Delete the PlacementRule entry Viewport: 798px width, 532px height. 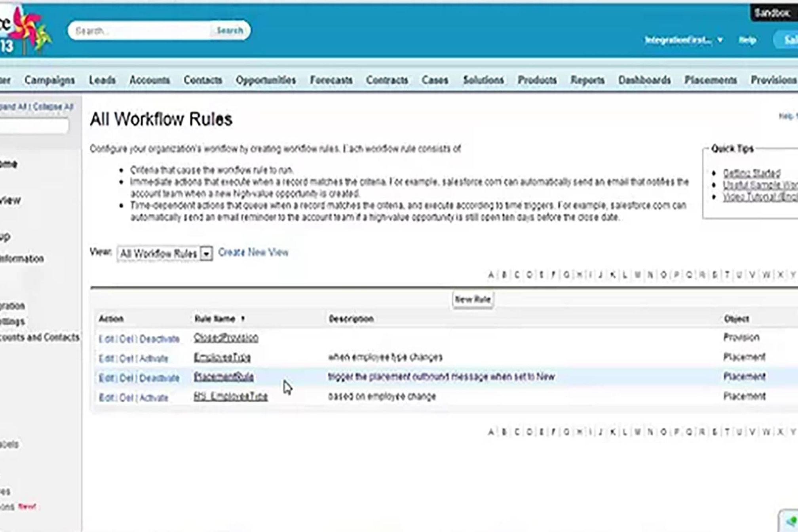(126, 378)
